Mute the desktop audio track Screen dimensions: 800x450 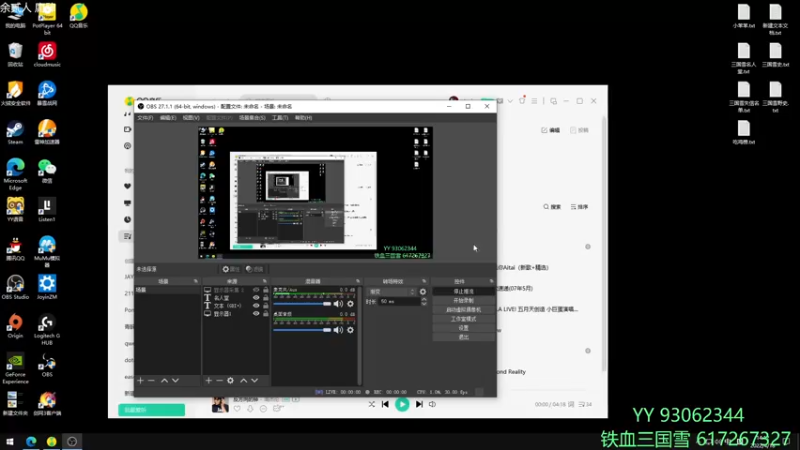(338, 330)
